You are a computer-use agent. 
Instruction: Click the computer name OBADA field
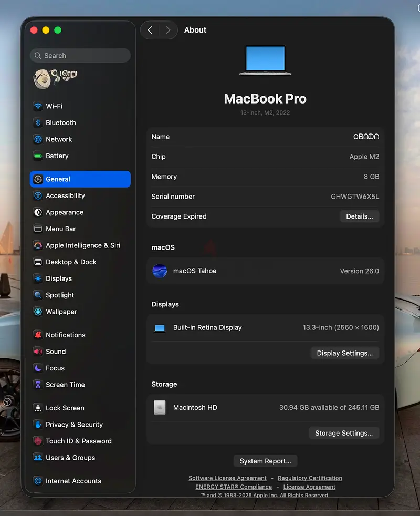pos(366,137)
